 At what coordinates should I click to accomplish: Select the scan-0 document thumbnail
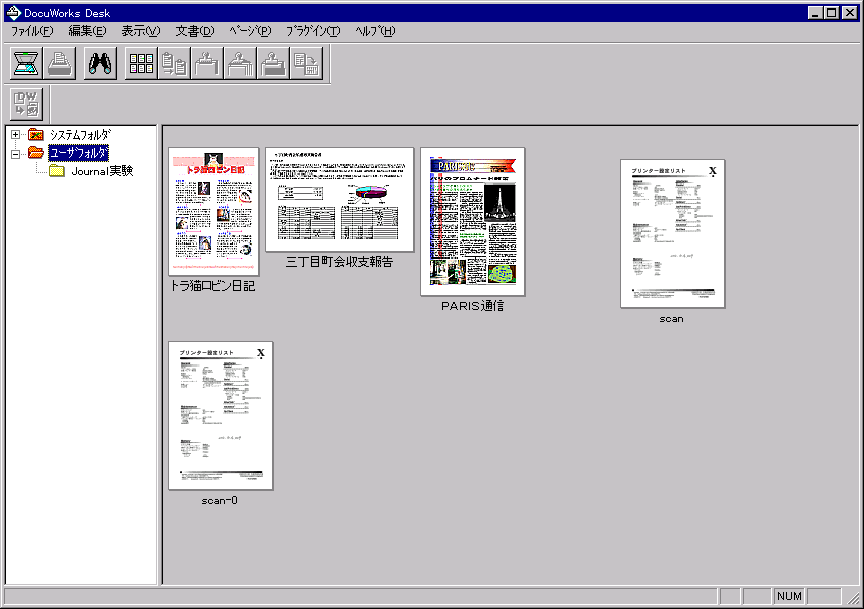pos(220,416)
